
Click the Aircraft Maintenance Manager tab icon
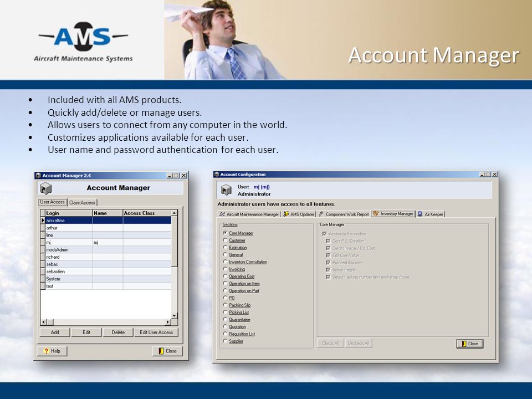point(222,214)
